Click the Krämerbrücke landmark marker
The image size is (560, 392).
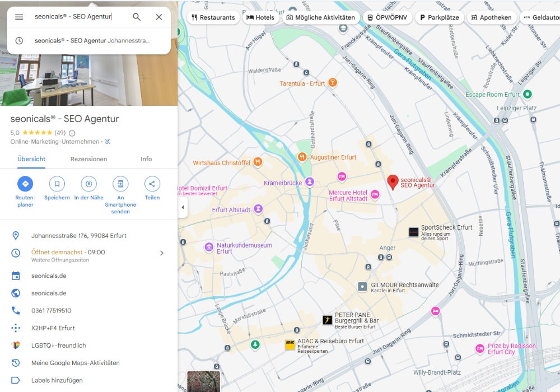coord(309,182)
